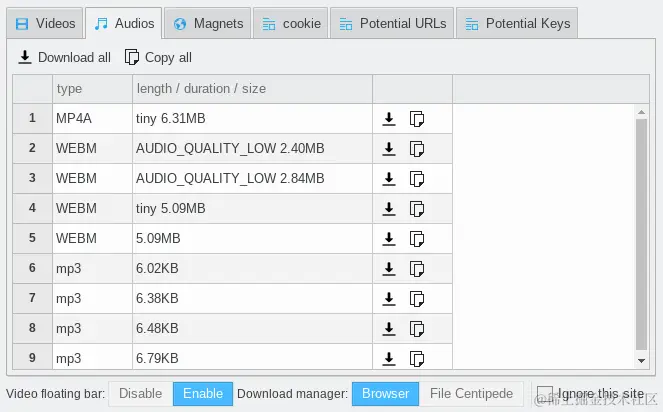The height and width of the screenshot is (412, 663).
Task: Copy link for WEBM tiny 5.09MB row
Action: [417, 209]
